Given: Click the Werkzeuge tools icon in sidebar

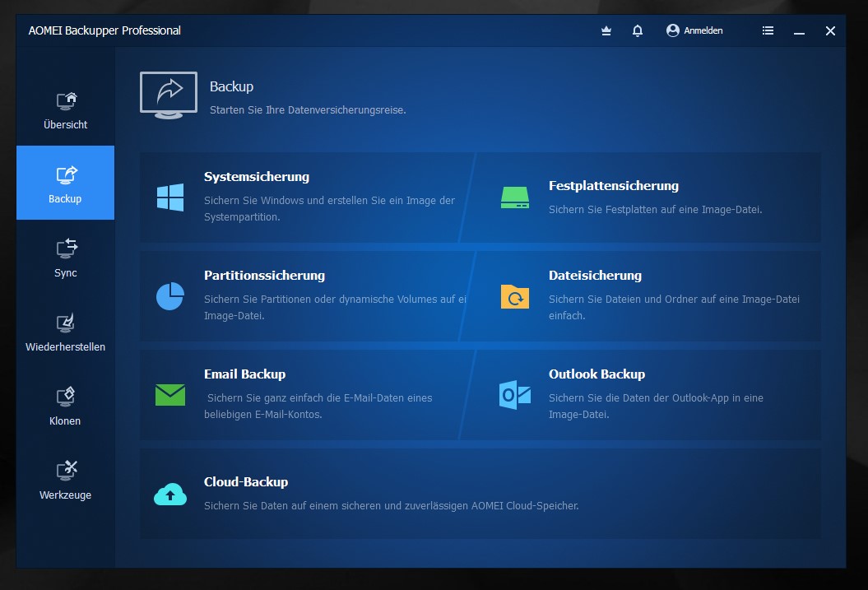Looking at the screenshot, I should point(67,470).
